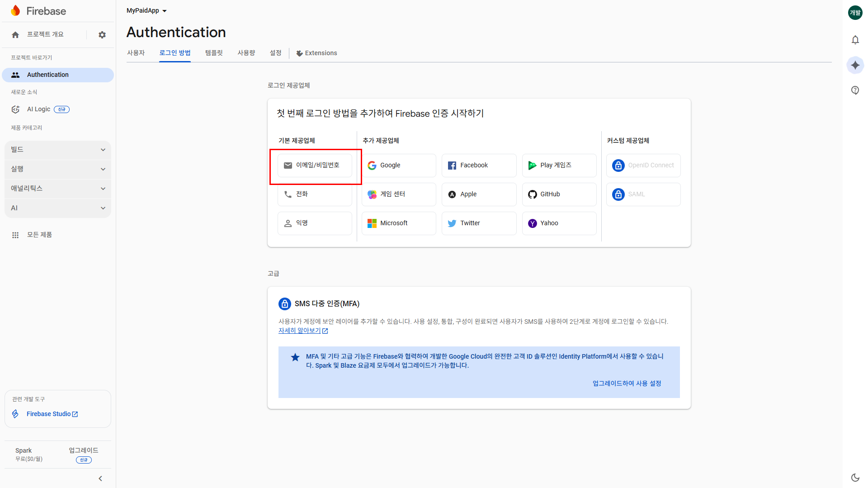Click the OpenID Connect lock icon
This screenshot has height=488, width=868.
click(618, 166)
